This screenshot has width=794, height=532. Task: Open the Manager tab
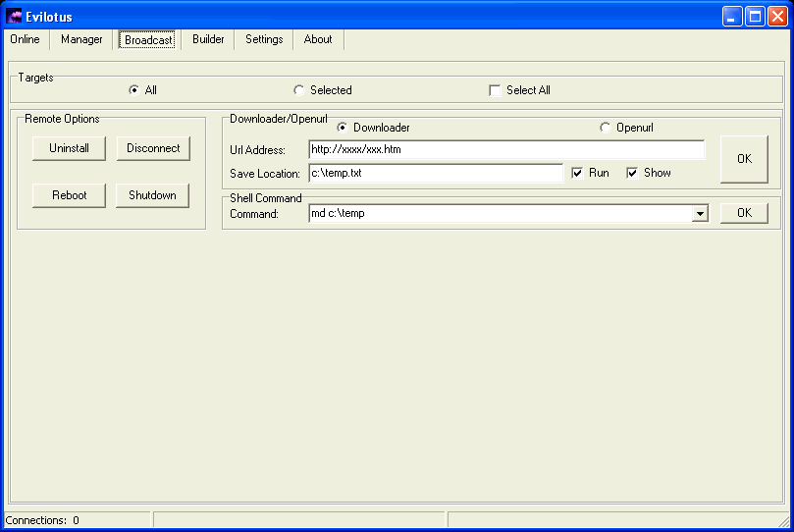pos(81,39)
